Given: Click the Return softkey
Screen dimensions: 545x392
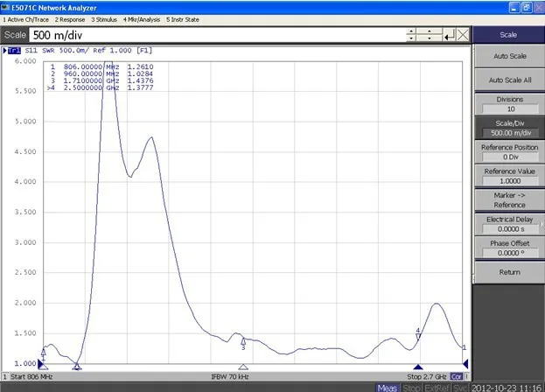Looking at the screenshot, I should 509,272.
